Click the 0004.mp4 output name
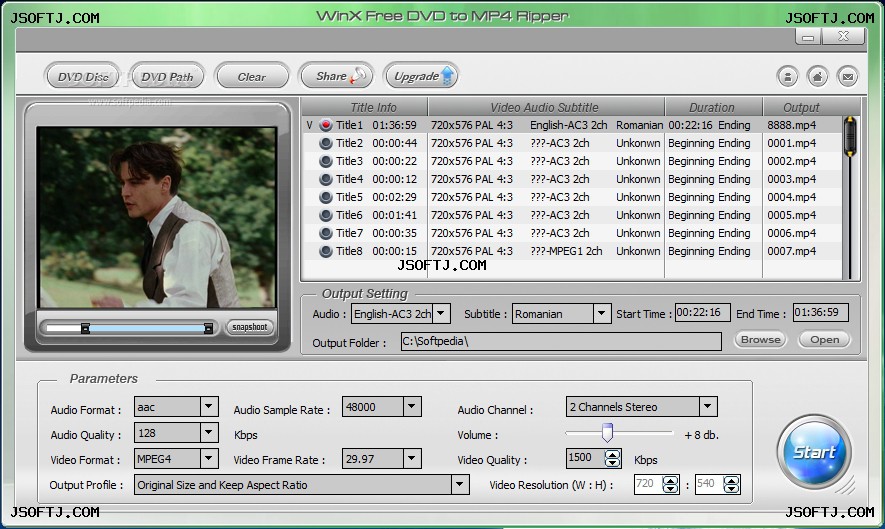The height and width of the screenshot is (529, 885). click(x=791, y=197)
